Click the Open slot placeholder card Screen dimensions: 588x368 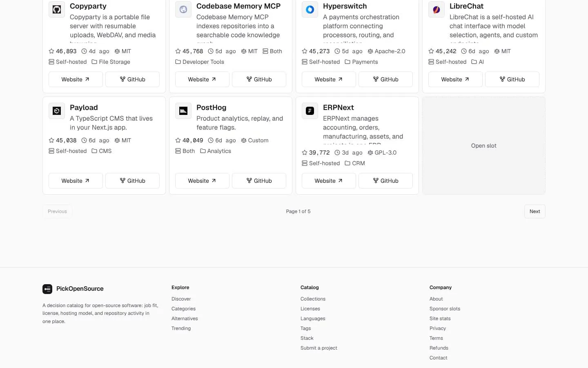(x=484, y=146)
